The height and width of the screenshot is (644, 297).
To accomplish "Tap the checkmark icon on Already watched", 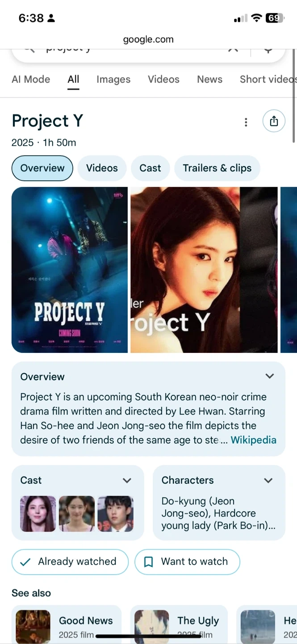I will point(25,562).
